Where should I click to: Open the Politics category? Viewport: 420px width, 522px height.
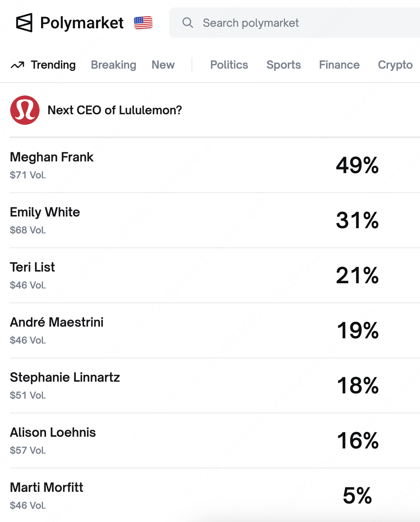pos(229,65)
